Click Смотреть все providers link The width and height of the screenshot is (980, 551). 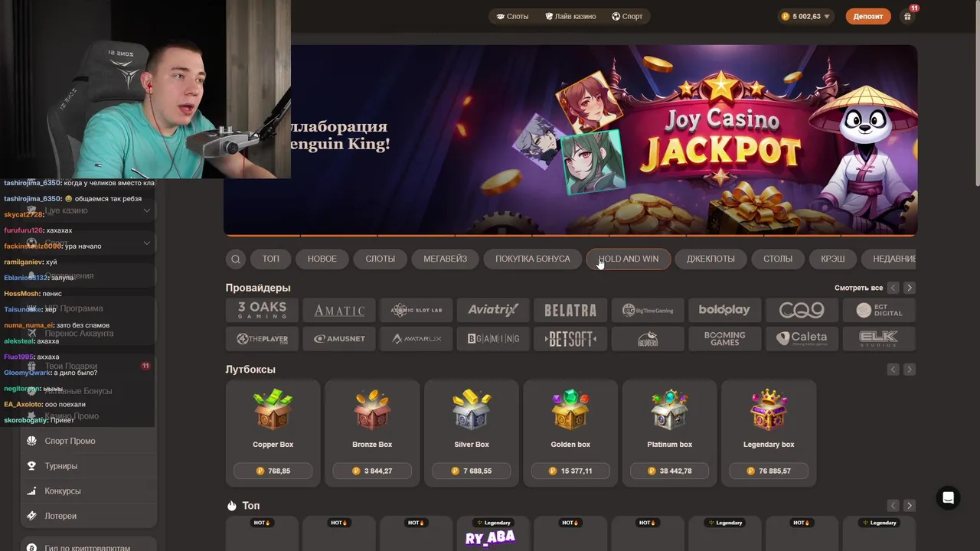pyautogui.click(x=858, y=288)
